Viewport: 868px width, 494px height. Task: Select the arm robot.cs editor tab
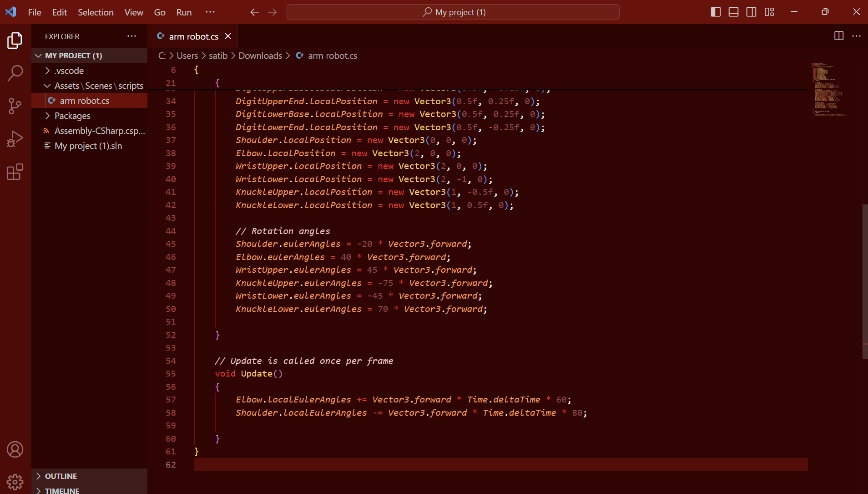193,36
